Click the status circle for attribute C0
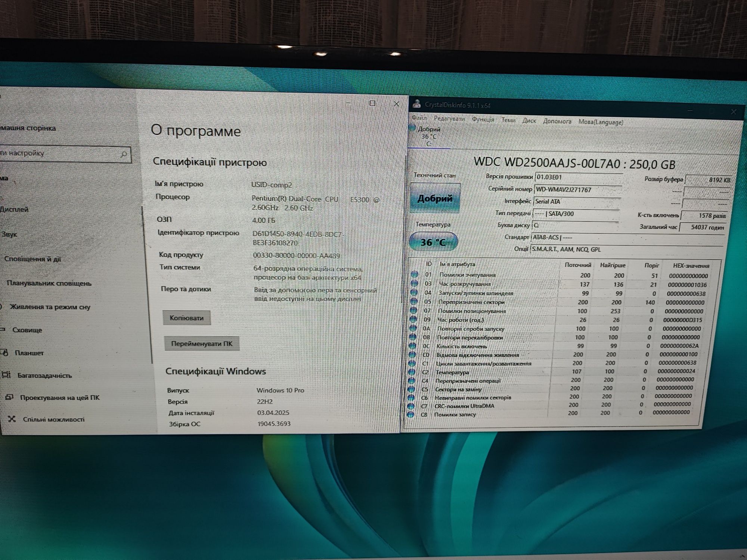The image size is (747, 560). tap(412, 355)
